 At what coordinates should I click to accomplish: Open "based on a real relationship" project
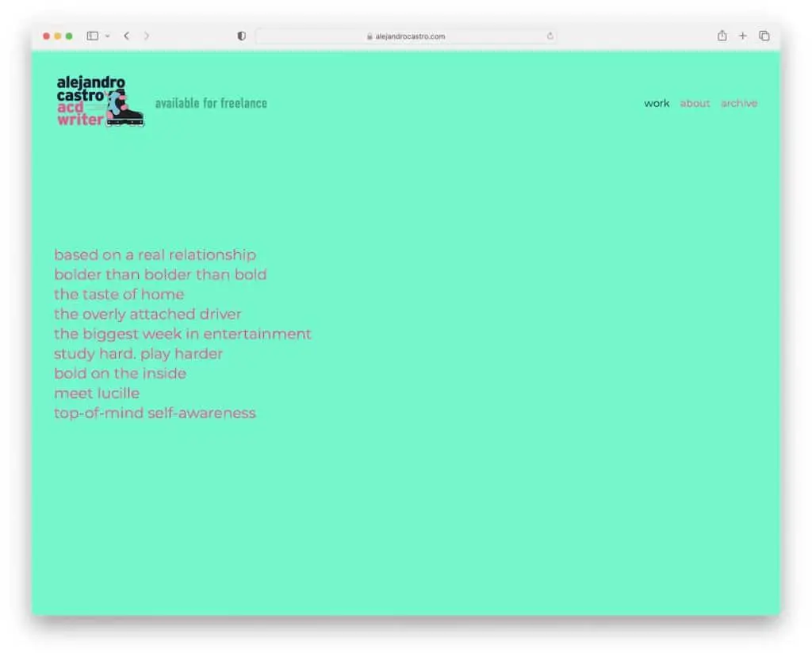click(x=155, y=254)
